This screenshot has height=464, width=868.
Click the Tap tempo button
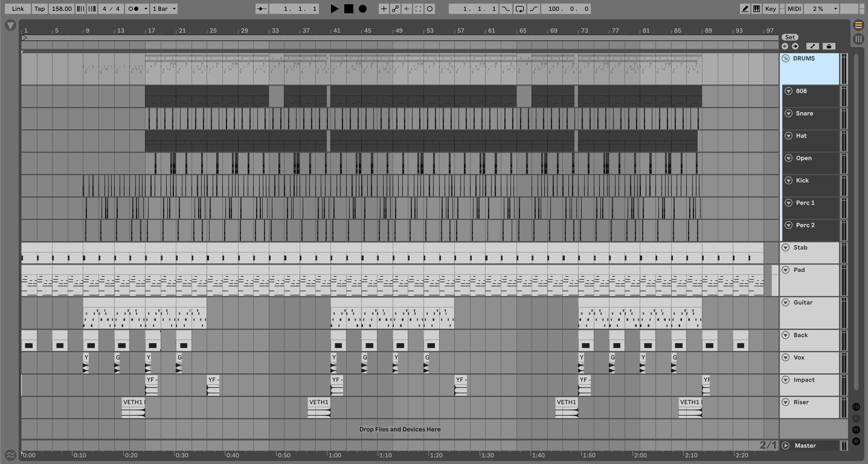coord(40,9)
